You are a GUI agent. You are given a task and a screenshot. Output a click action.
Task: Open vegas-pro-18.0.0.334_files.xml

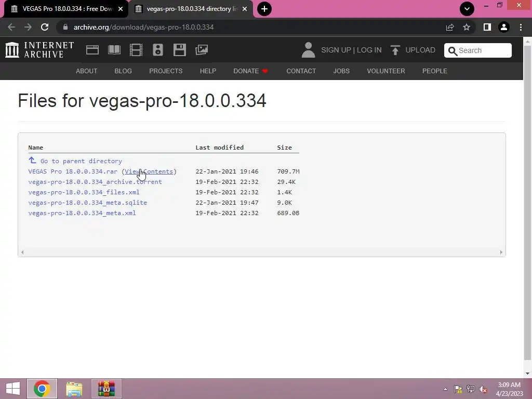coord(84,192)
